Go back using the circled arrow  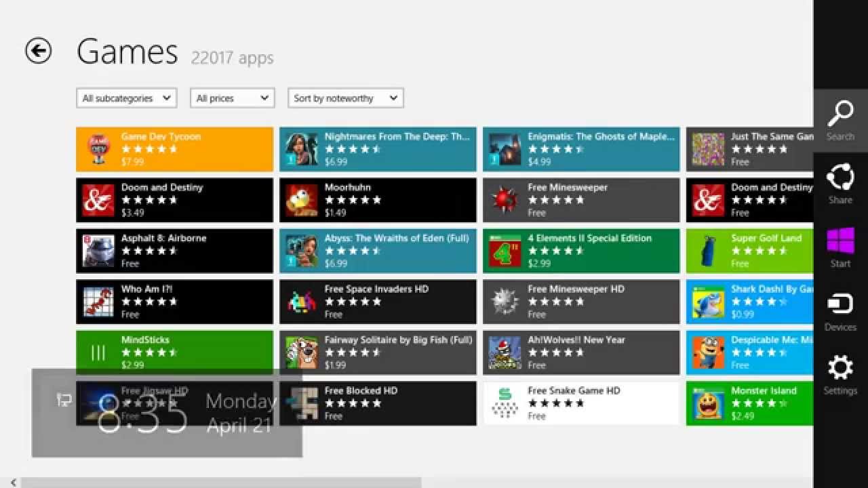tap(39, 51)
